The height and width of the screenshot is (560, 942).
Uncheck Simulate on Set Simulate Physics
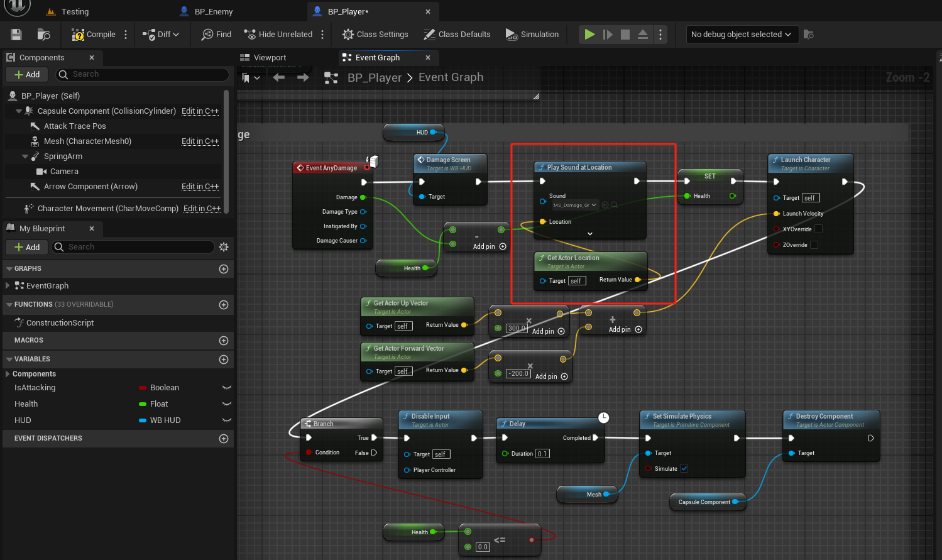684,468
